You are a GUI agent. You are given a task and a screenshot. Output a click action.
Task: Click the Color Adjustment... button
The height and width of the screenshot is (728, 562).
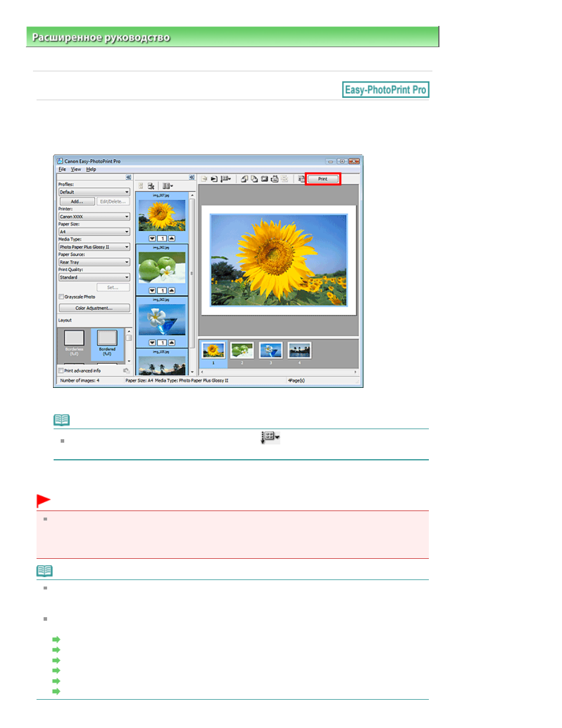point(94,308)
